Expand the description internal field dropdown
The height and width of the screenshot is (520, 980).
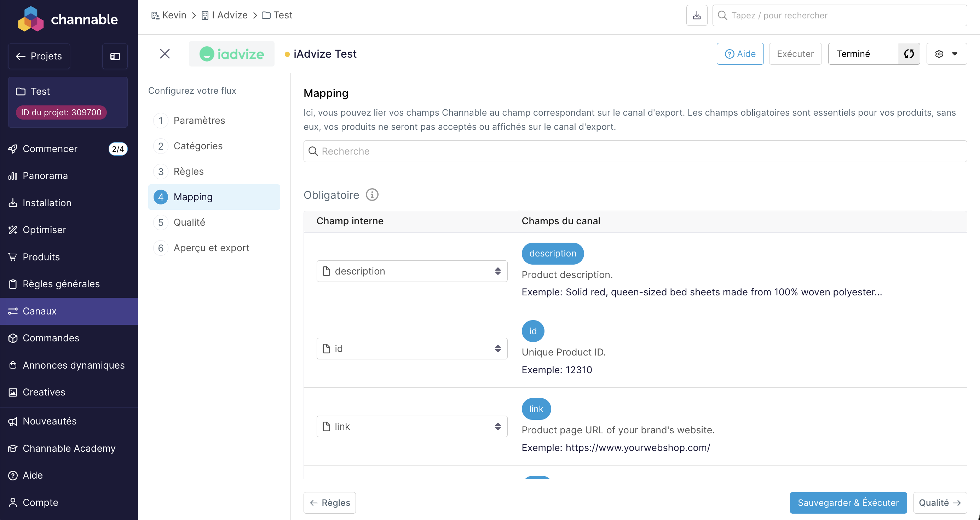click(411, 271)
